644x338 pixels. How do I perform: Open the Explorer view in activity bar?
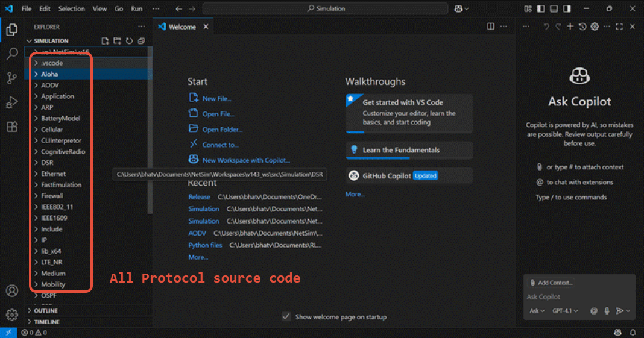pyautogui.click(x=12, y=30)
